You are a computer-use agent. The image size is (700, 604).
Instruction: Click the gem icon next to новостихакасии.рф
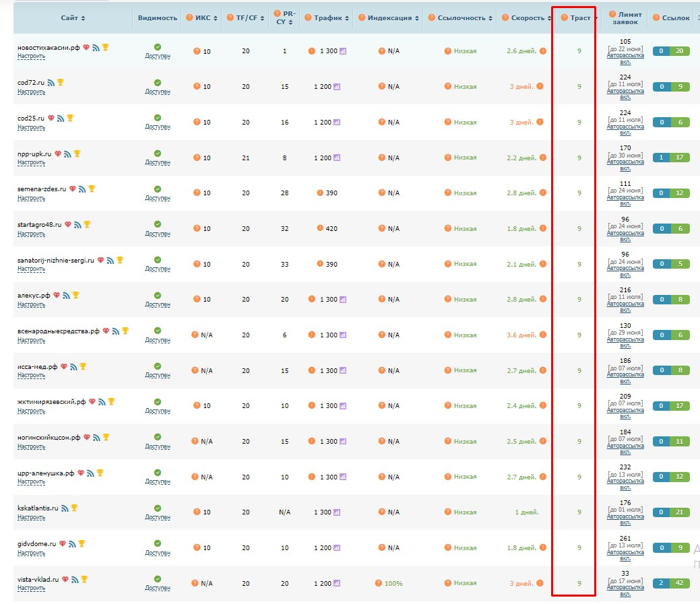point(86,47)
